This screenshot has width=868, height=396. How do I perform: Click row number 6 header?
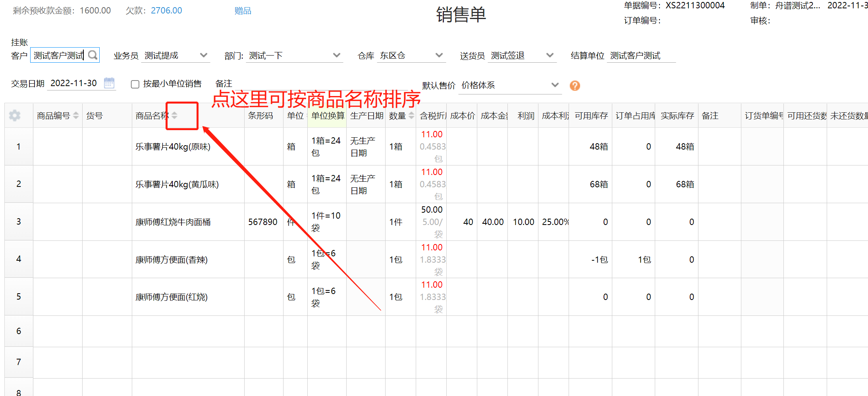pos(19,331)
